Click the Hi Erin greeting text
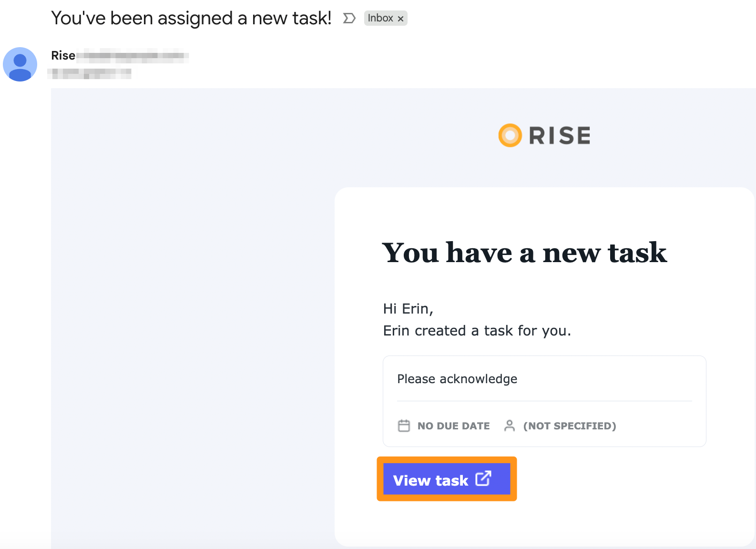 pos(408,309)
